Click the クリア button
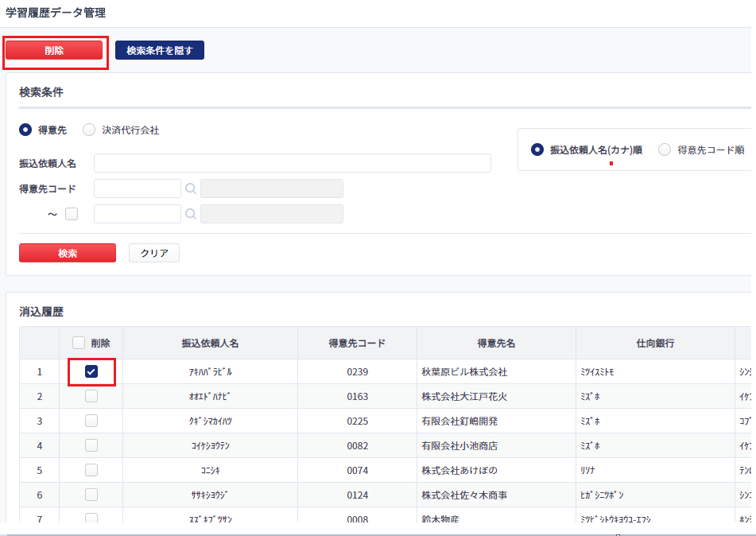This screenshot has width=756, height=536. click(x=154, y=253)
